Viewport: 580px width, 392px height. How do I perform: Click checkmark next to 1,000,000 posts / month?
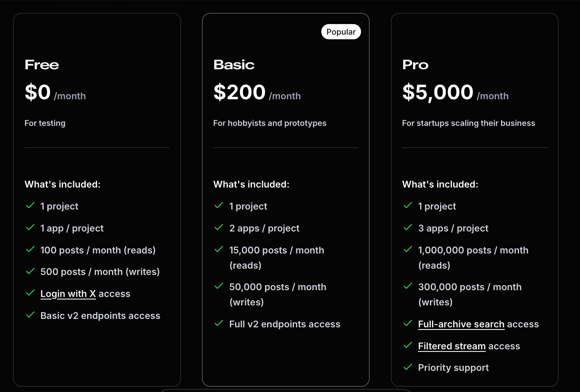(x=408, y=249)
